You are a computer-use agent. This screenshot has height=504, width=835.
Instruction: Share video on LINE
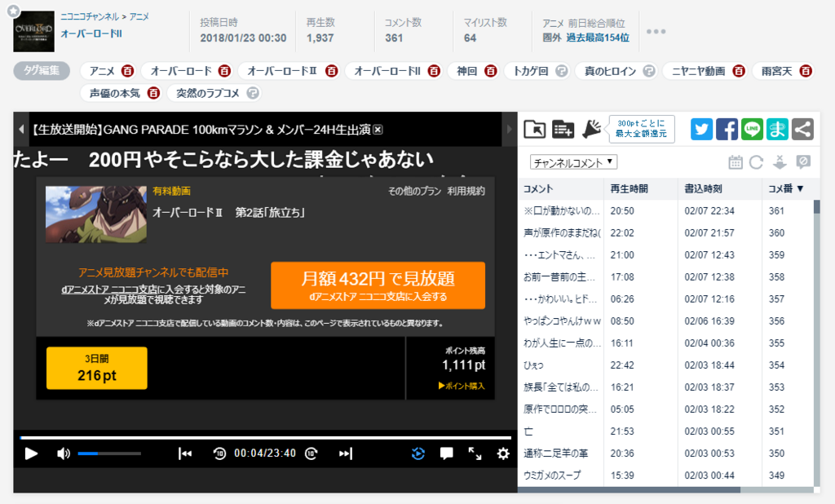click(752, 130)
